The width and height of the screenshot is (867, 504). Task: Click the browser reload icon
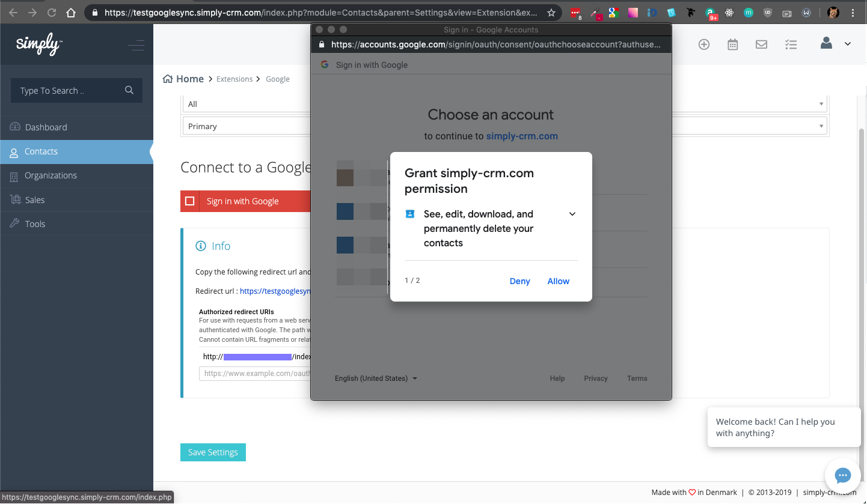[x=52, y=12]
